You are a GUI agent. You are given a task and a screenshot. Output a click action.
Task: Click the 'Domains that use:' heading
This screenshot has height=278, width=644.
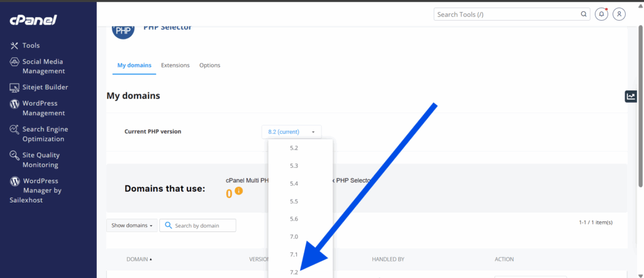(165, 189)
